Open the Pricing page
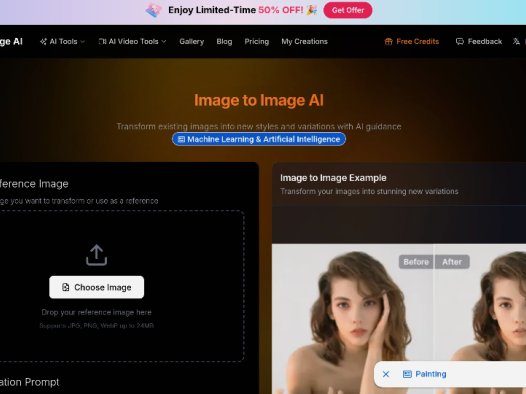 257,42
